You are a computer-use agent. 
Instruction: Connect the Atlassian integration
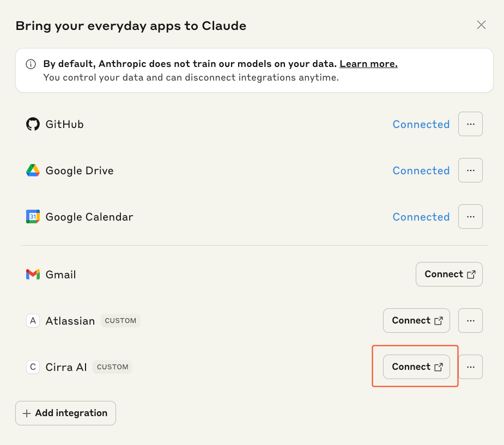[417, 321]
